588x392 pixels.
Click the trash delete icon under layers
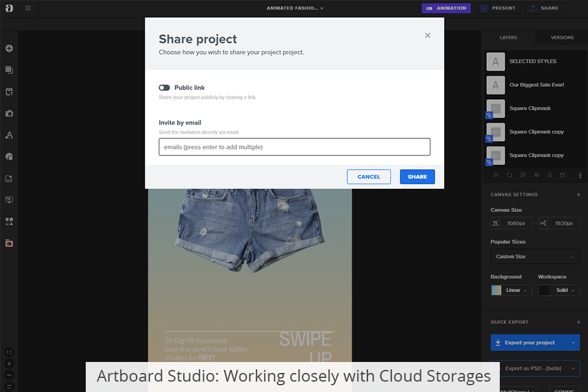562,175
